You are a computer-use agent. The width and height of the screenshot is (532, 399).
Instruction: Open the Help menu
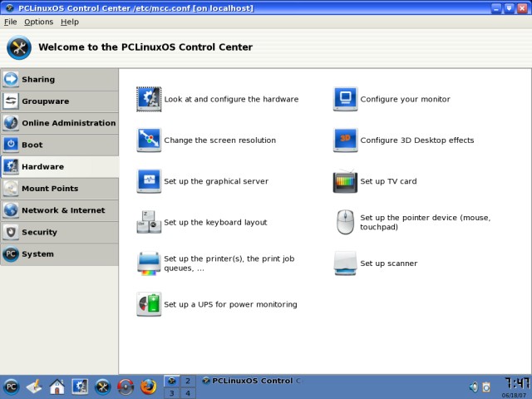70,22
